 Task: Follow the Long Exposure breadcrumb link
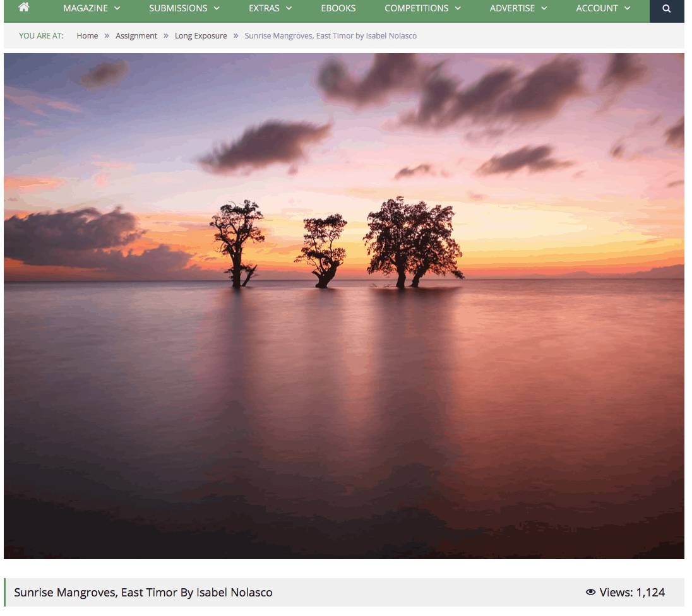point(201,36)
